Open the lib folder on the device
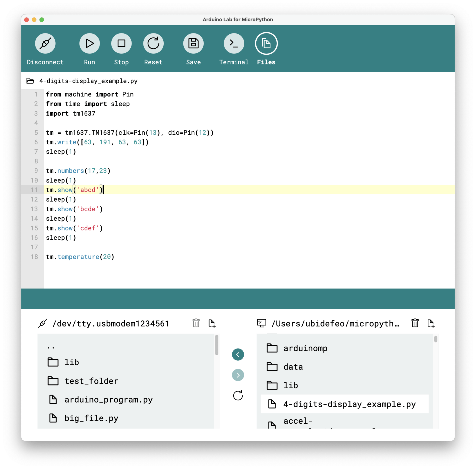The width and height of the screenshot is (476, 469). pyautogui.click(x=71, y=362)
